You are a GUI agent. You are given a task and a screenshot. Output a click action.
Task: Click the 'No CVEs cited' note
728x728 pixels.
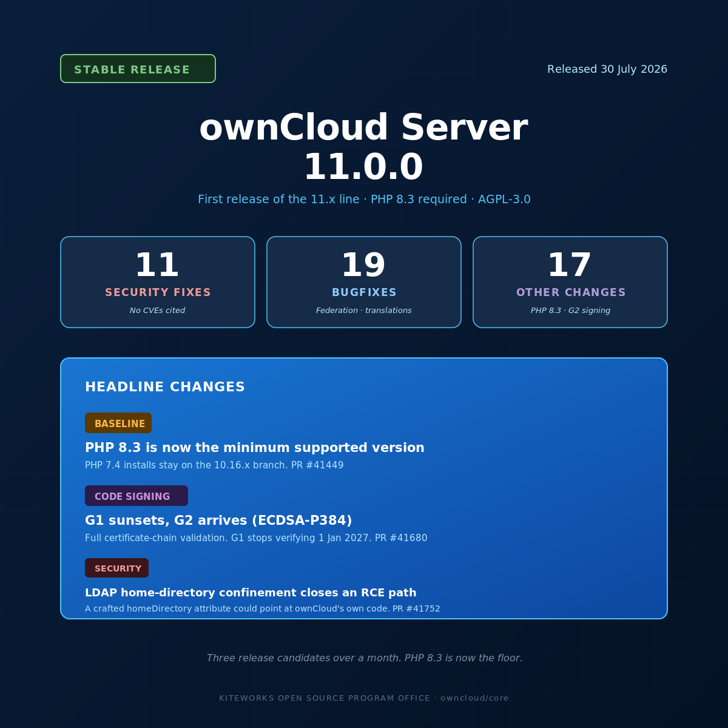coord(158,311)
